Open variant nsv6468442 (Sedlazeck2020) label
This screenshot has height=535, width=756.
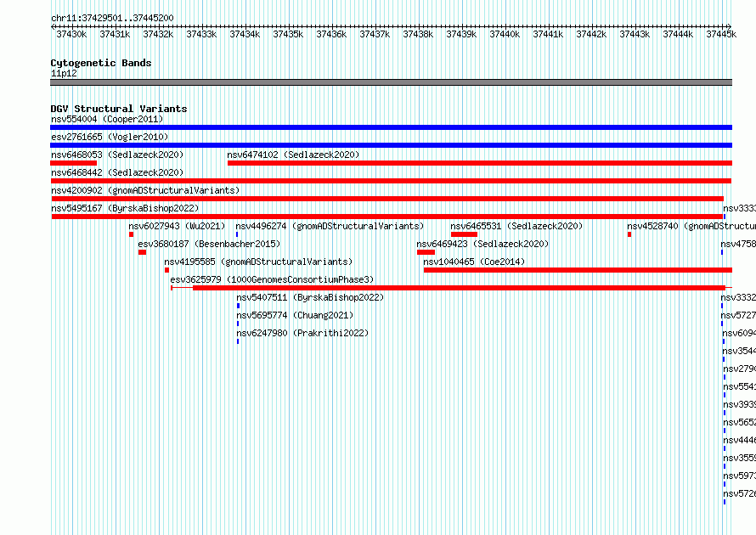pyautogui.click(x=117, y=172)
